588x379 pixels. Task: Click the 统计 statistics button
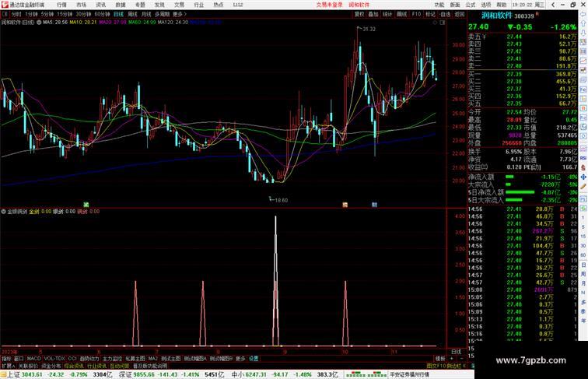pos(387,14)
